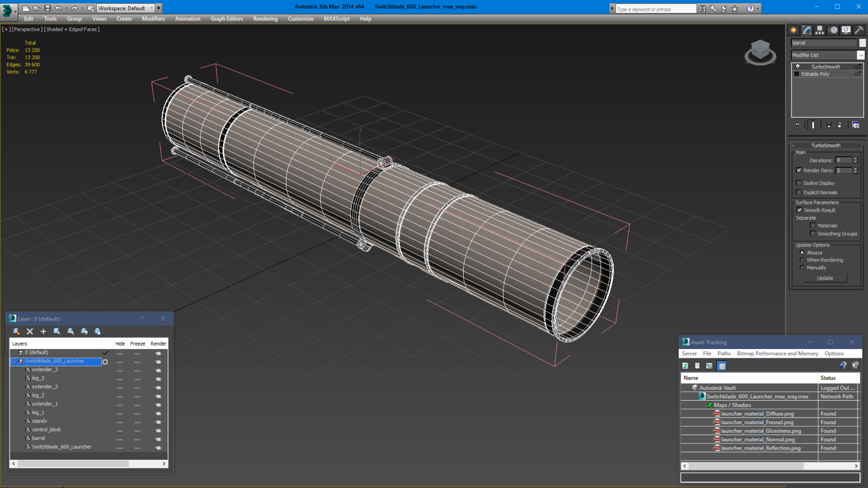
Task: Click the Open File folder icon
Action: point(37,8)
